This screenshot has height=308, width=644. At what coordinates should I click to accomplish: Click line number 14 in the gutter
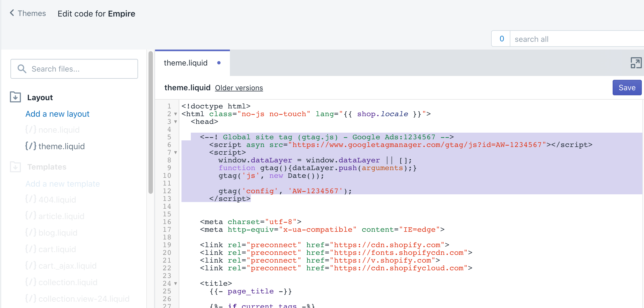pyautogui.click(x=167, y=206)
